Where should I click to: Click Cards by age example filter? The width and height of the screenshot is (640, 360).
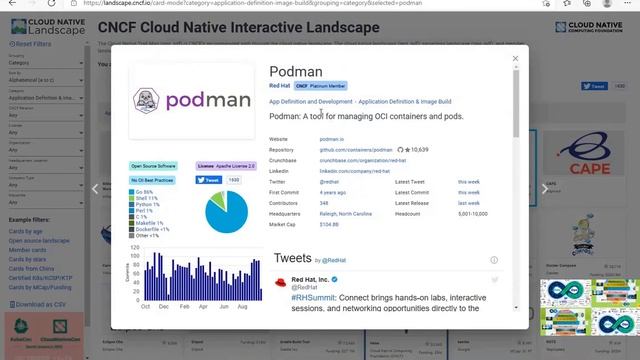(x=25, y=231)
